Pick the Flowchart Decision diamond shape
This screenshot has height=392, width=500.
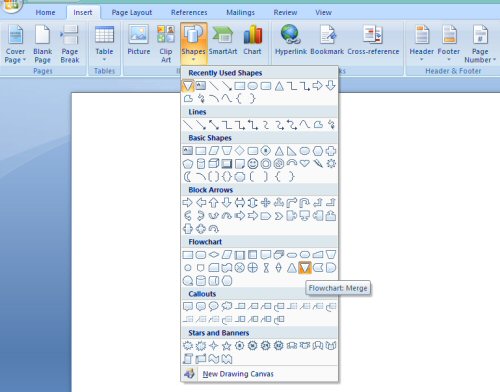[214, 255]
